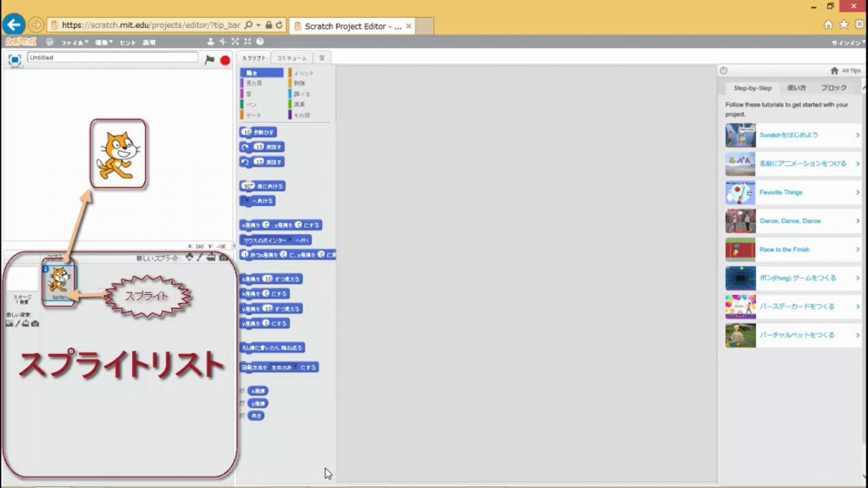Paint a new backdrop icon
This screenshot has height=488, width=868.
coord(17,323)
